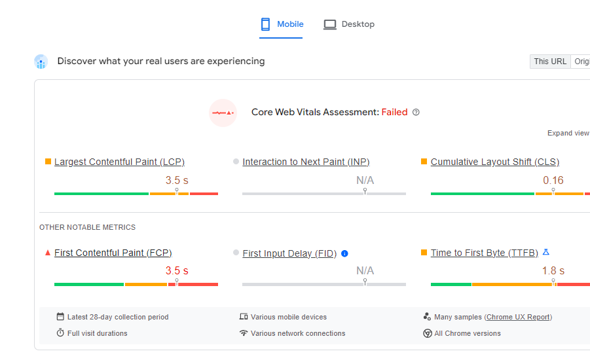Select the This URL toggle
Screen dimensions: 590x364
click(550, 62)
